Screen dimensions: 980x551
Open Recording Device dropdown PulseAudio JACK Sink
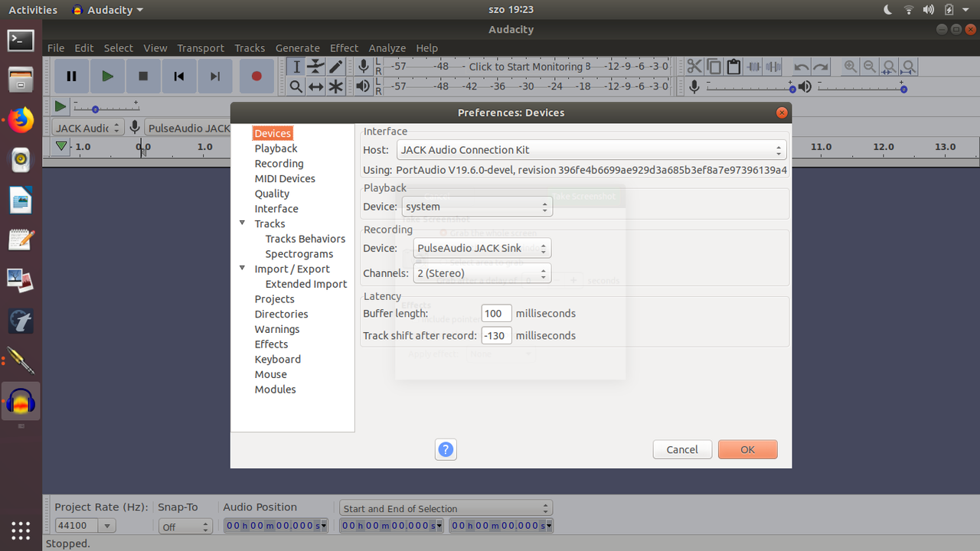point(482,248)
